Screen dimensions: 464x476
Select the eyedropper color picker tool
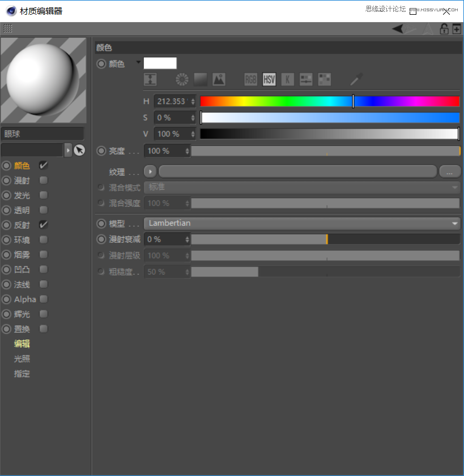355,80
